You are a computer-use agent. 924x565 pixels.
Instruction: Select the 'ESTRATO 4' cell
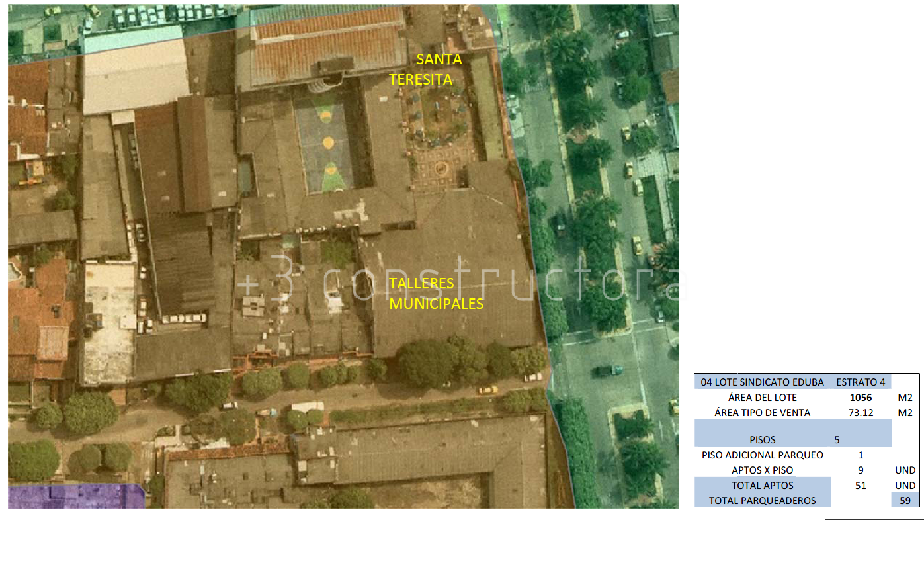click(861, 382)
